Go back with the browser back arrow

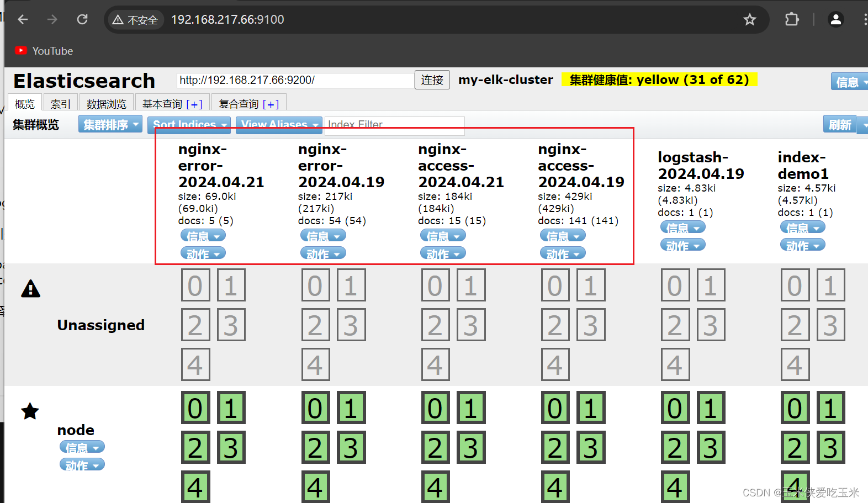(x=23, y=20)
